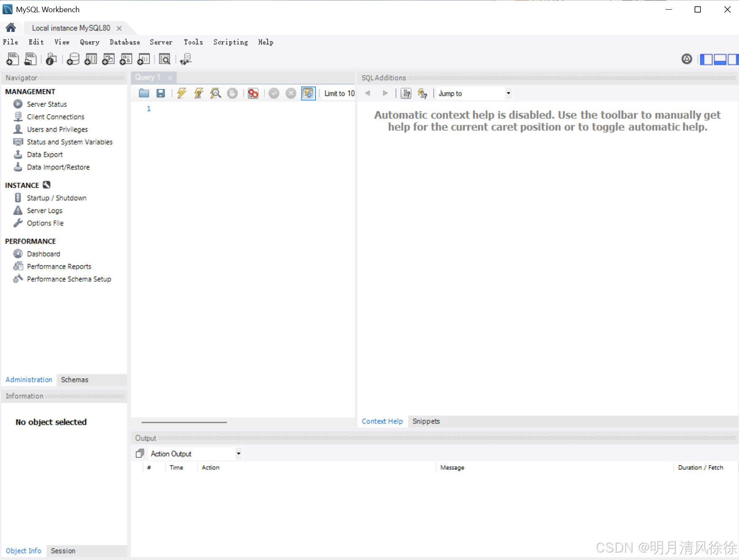Open Options File
739x560 pixels.
pos(45,223)
